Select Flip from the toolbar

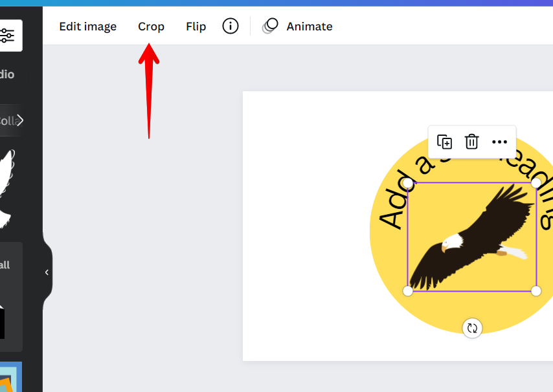pyautogui.click(x=196, y=26)
